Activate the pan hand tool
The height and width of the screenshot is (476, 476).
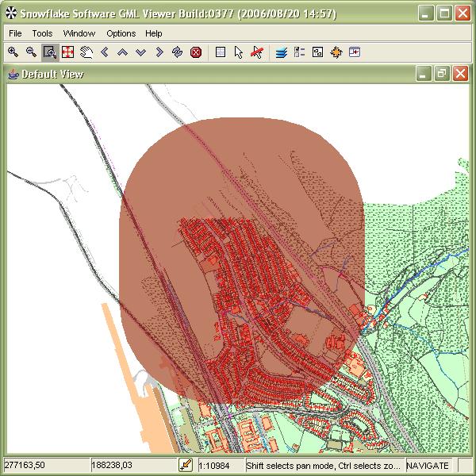click(86, 52)
